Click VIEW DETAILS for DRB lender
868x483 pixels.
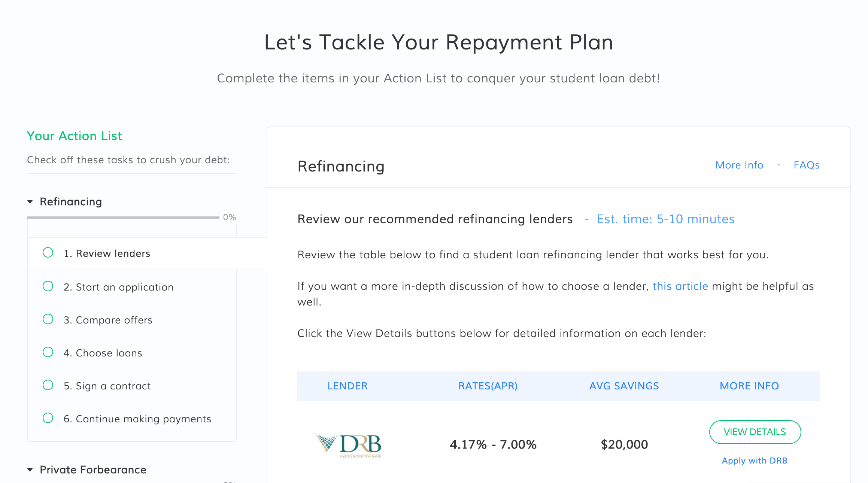point(755,432)
